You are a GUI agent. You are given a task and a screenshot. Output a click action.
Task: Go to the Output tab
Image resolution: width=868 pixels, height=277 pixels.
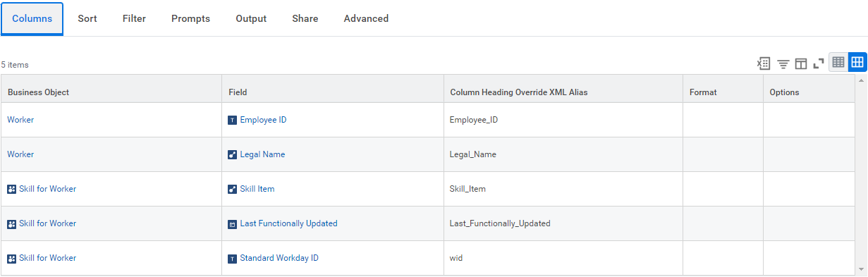point(251,19)
